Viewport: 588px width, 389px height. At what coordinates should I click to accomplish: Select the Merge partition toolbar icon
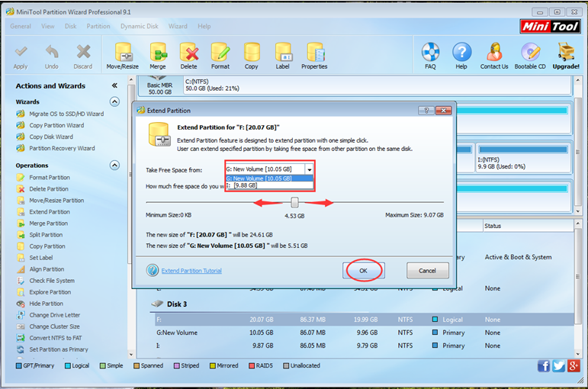(x=158, y=52)
